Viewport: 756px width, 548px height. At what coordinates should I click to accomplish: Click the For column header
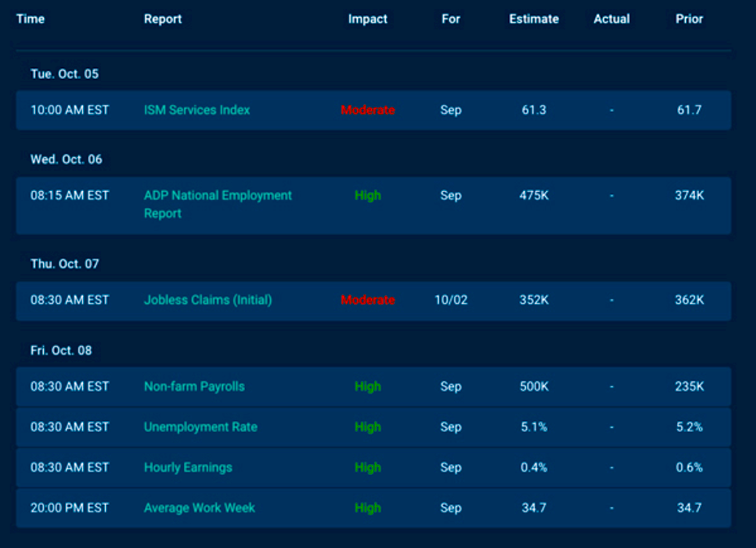[451, 19]
